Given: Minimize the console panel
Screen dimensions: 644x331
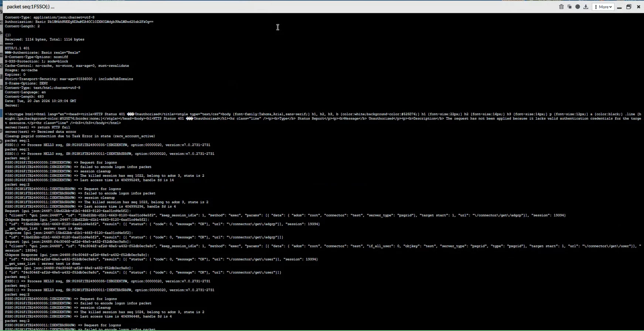Looking at the screenshot, I should point(619,7).
